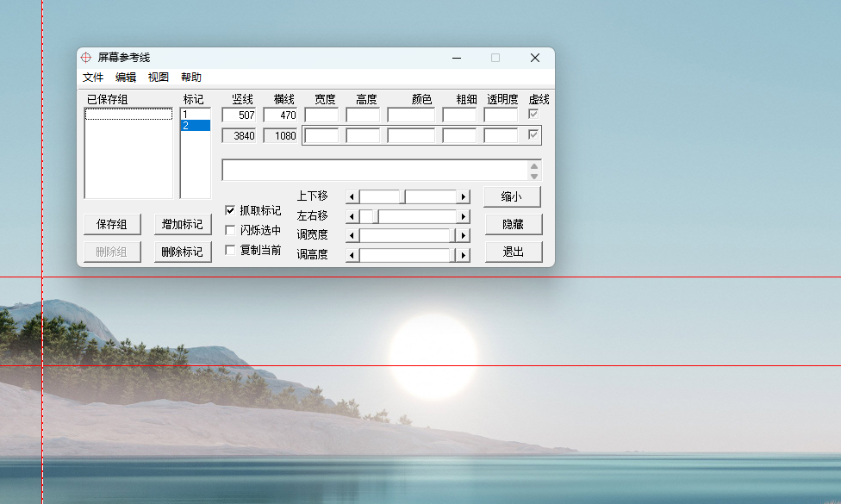
Task: Click the field showing 1080
Action: [x=281, y=135]
